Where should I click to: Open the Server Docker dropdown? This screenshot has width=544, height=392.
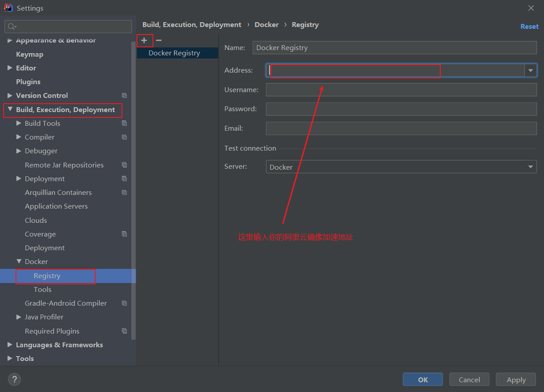[401, 167]
